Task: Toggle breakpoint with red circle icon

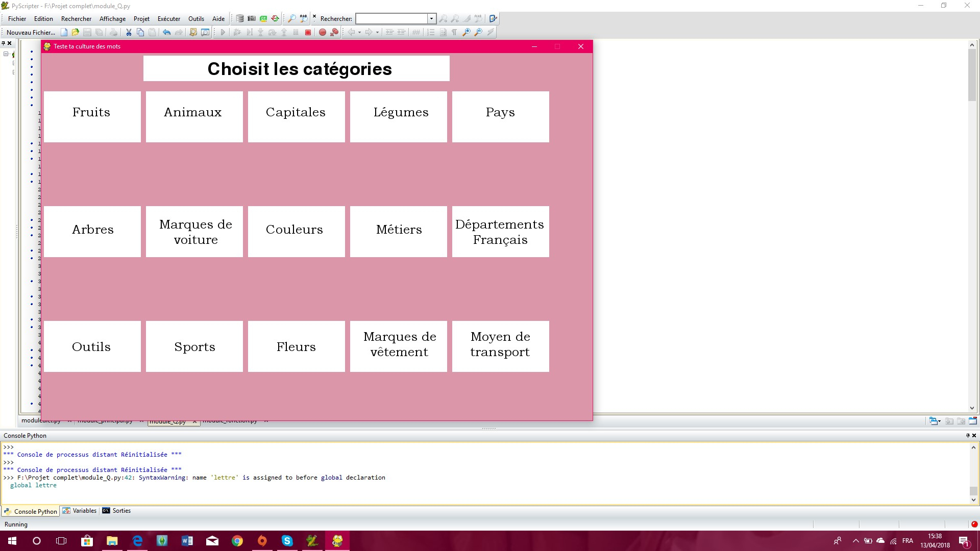Action: click(322, 32)
